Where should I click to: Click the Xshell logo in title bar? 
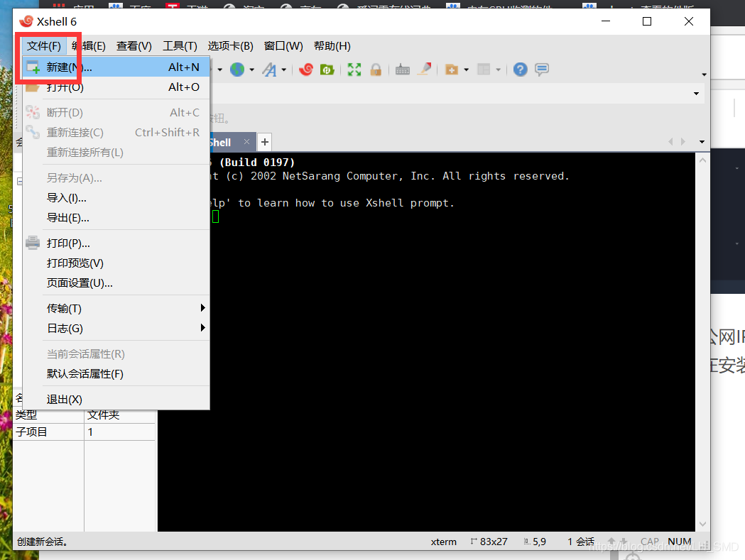[26, 21]
